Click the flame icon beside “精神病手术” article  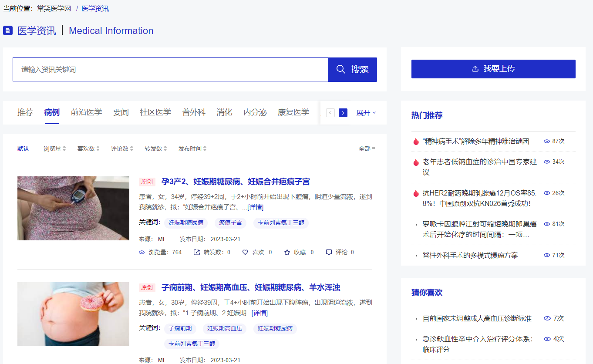click(x=416, y=142)
